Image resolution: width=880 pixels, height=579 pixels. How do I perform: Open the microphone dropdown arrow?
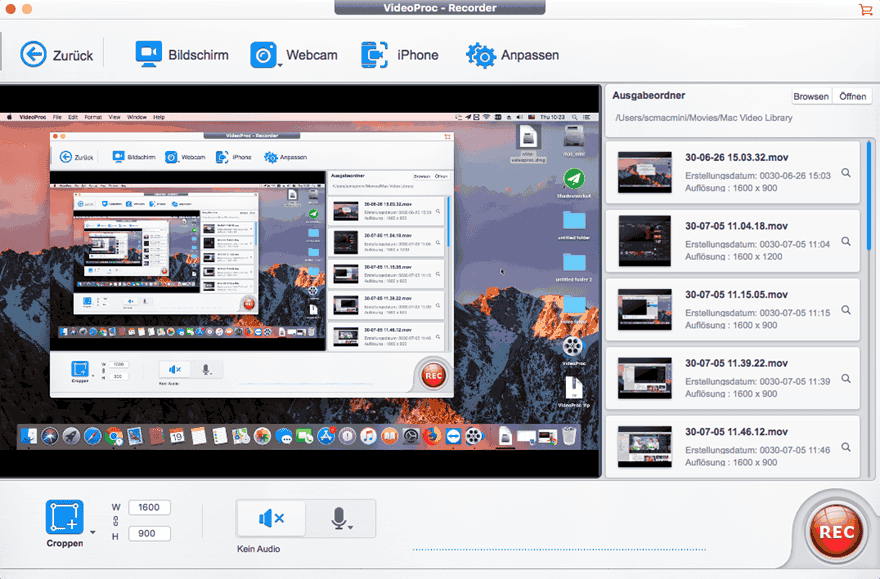click(350, 528)
